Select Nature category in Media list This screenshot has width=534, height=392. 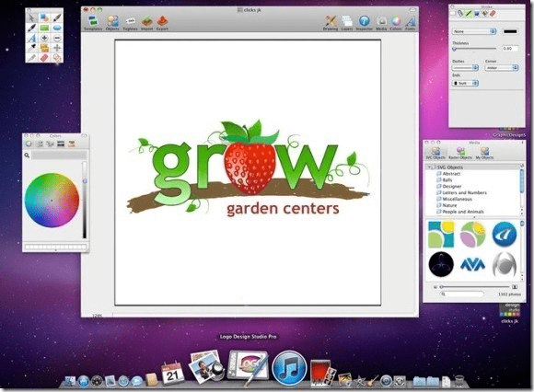tap(449, 205)
